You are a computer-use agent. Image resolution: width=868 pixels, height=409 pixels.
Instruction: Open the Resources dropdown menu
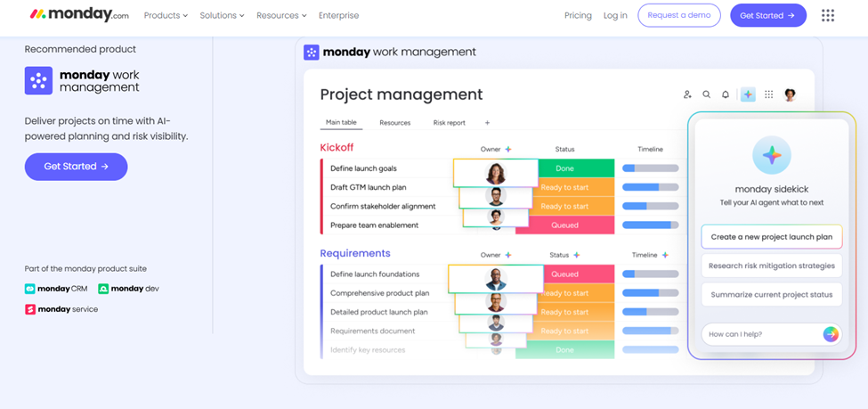(281, 15)
